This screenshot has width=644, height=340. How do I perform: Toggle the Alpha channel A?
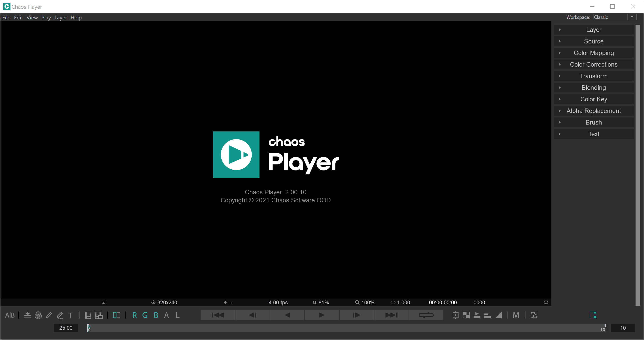167,315
